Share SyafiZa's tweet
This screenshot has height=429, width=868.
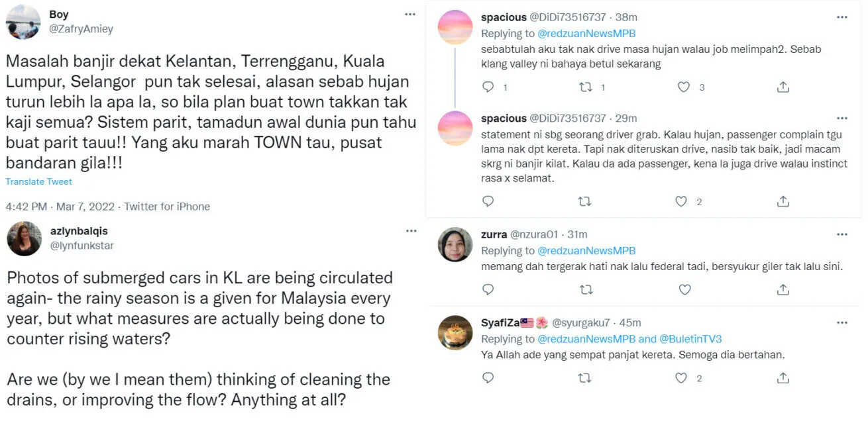tap(783, 378)
